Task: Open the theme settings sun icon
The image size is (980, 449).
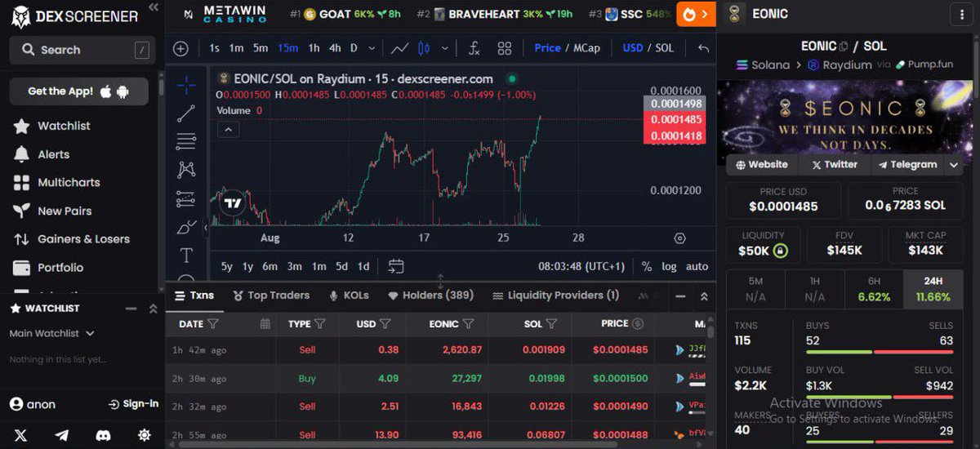Action: pos(145,435)
